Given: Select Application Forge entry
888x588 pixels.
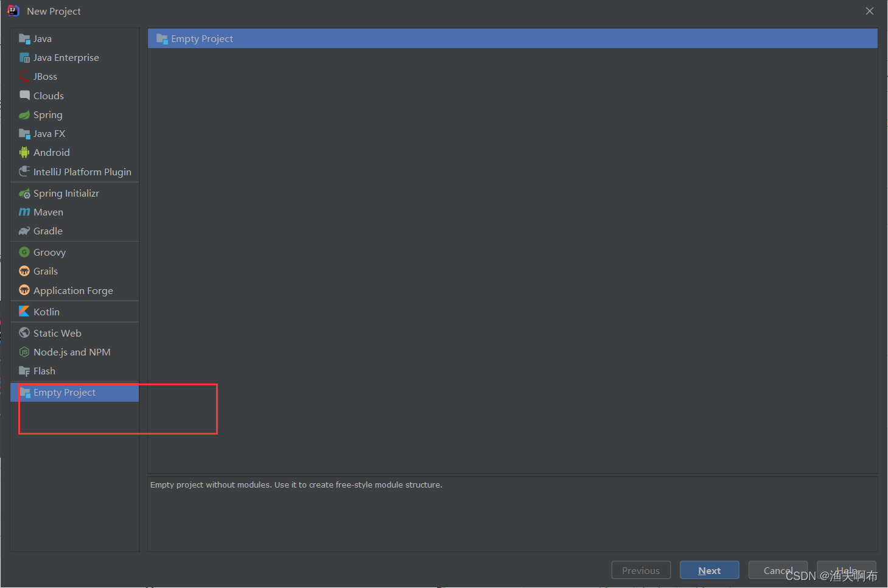Looking at the screenshot, I should point(75,290).
